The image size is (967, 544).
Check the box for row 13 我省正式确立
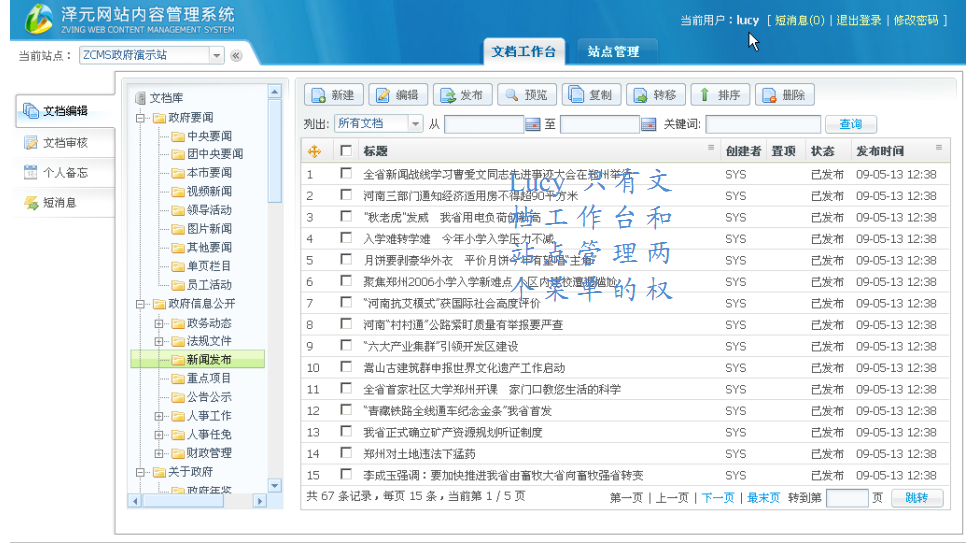tap(346, 432)
